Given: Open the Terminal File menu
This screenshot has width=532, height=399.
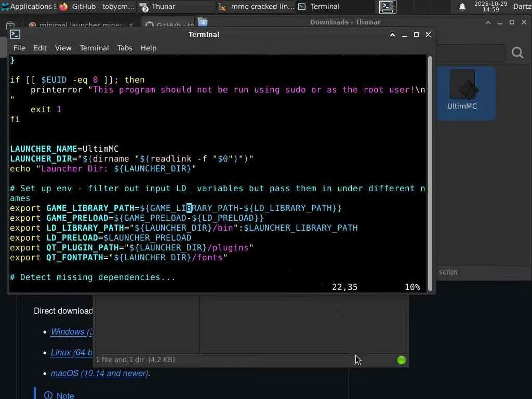Looking at the screenshot, I should coord(19,48).
